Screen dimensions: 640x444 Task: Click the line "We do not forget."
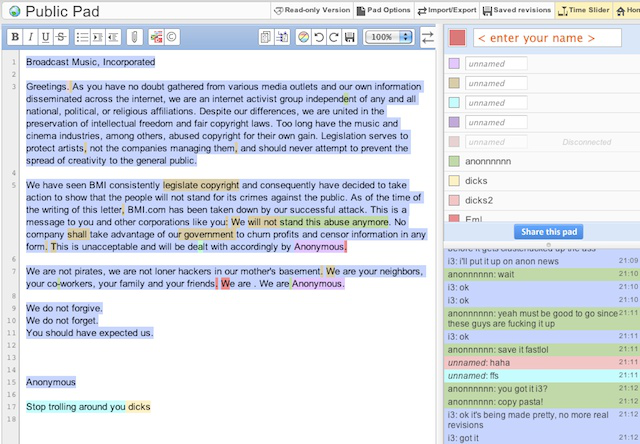[x=62, y=320]
